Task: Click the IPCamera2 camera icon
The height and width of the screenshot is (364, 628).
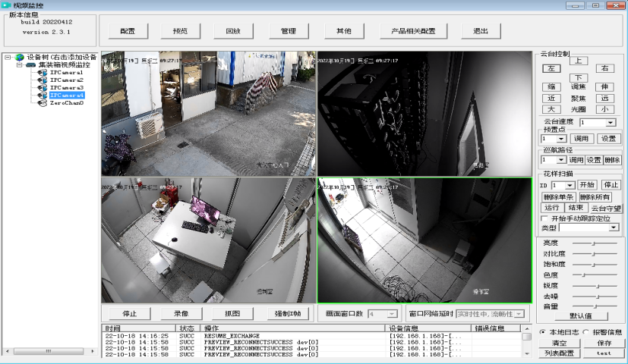Action: click(x=43, y=80)
